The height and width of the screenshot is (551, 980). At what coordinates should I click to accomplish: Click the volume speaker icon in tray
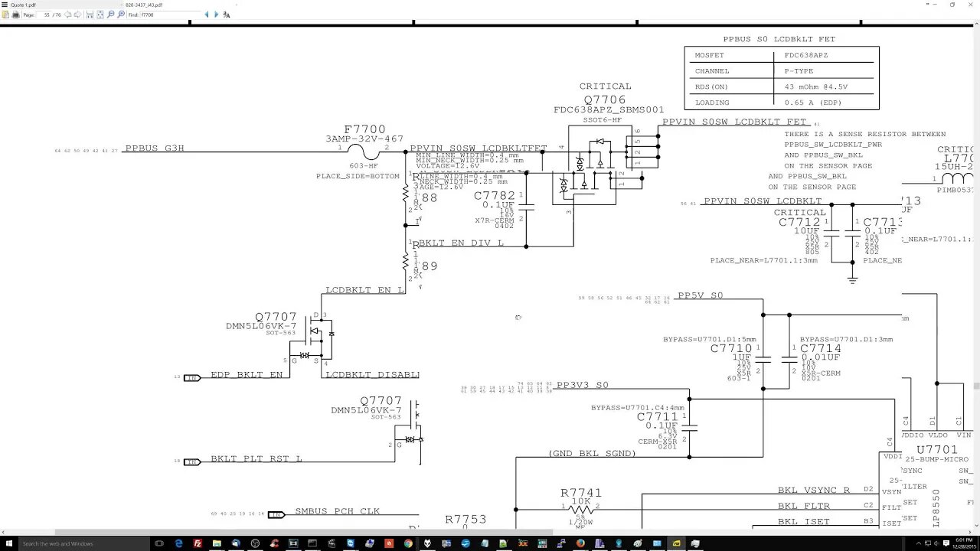click(x=936, y=543)
